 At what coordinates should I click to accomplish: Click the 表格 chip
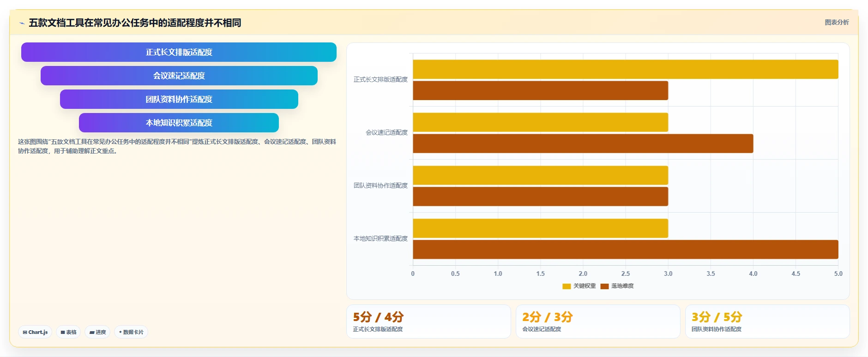[68, 332]
